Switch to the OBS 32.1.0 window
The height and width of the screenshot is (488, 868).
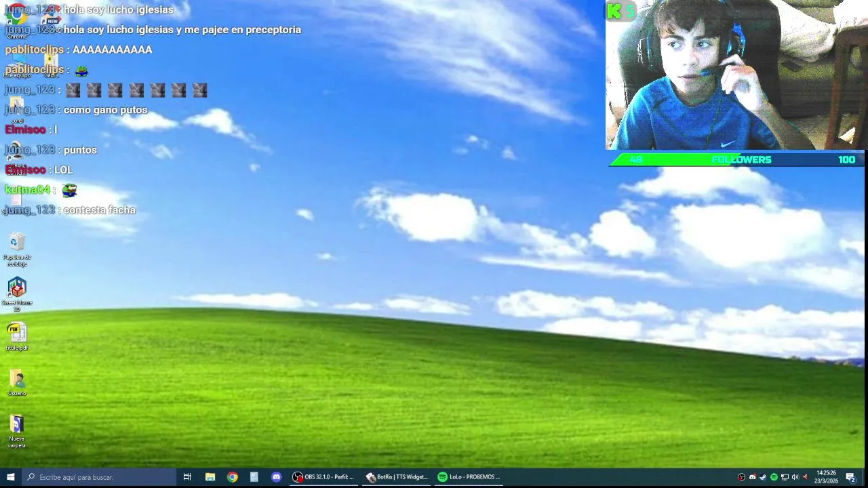click(323, 477)
